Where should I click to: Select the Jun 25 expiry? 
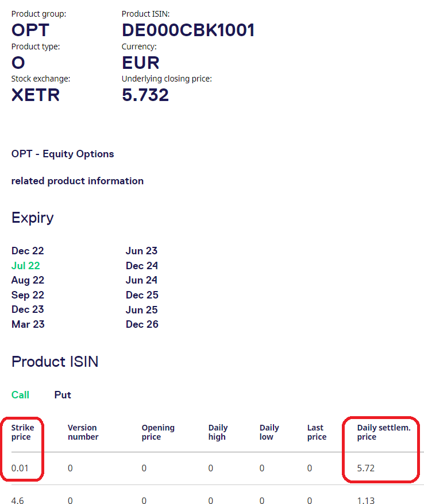[141, 309]
